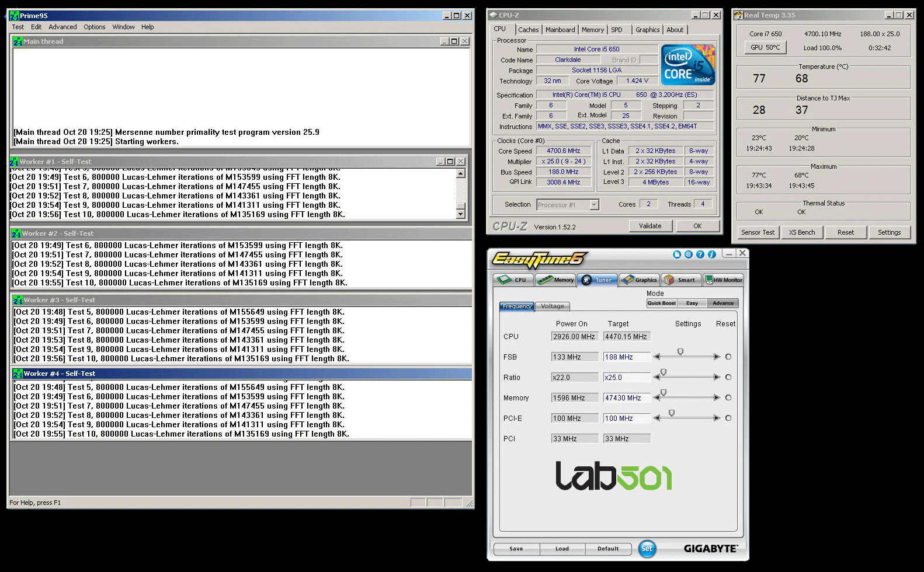Click the OK button in CPU-Z
Screen dimensions: 924x572
pos(697,226)
